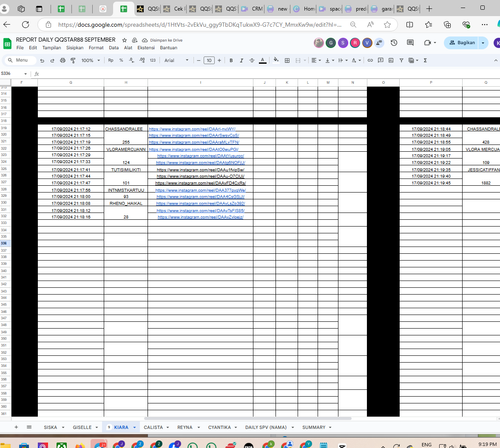Create a filter with funnel icon

tap(401, 60)
